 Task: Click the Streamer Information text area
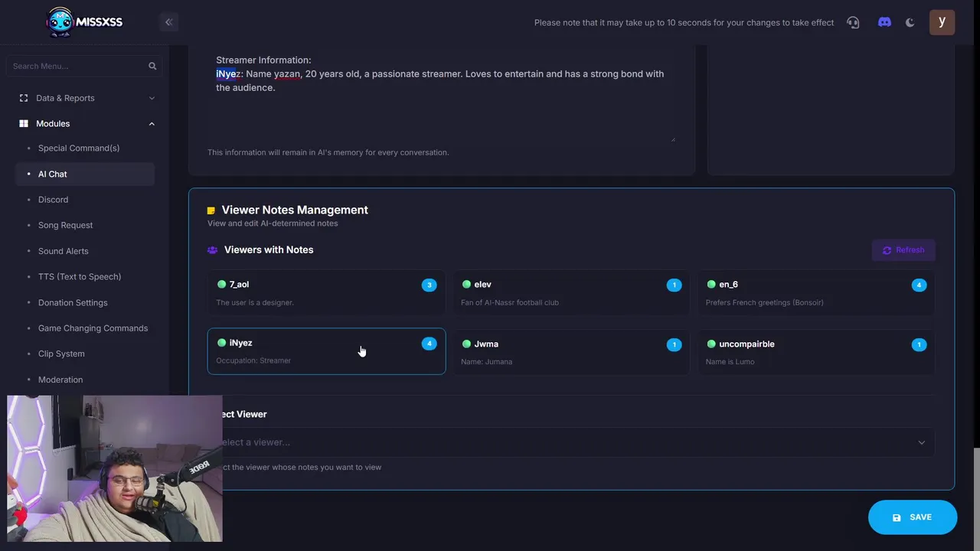point(442,96)
